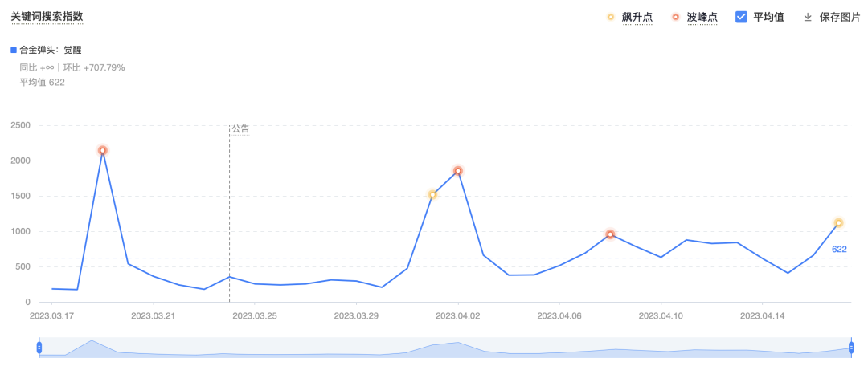Click the yellow 飙升点 legend icon
The width and height of the screenshot is (868, 366).
coord(611,17)
